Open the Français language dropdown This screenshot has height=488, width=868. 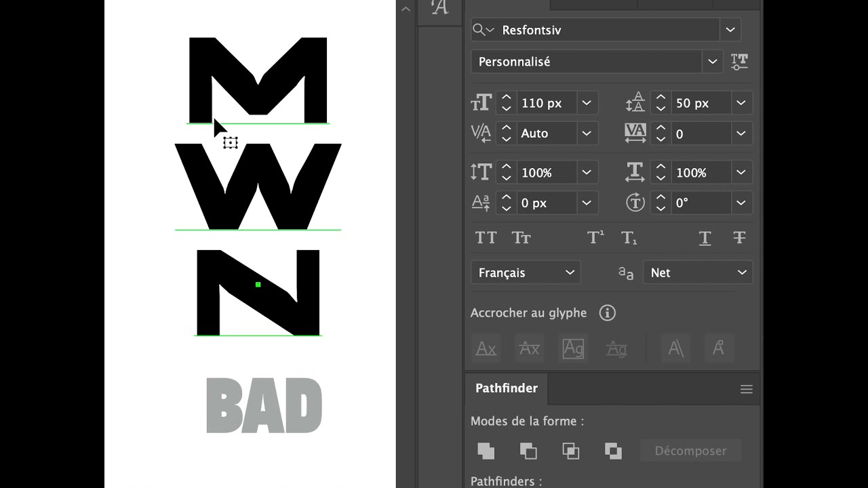[526, 272]
